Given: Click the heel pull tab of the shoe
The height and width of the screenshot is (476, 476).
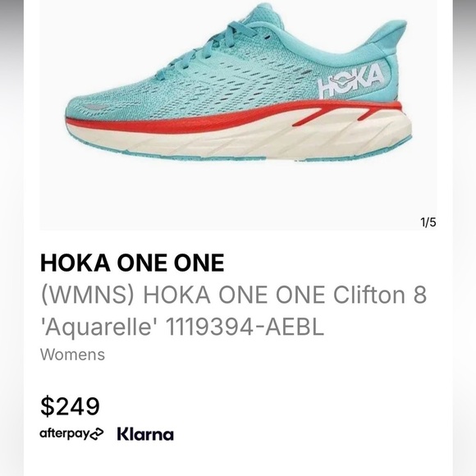Looking at the screenshot, I should coord(391,38).
